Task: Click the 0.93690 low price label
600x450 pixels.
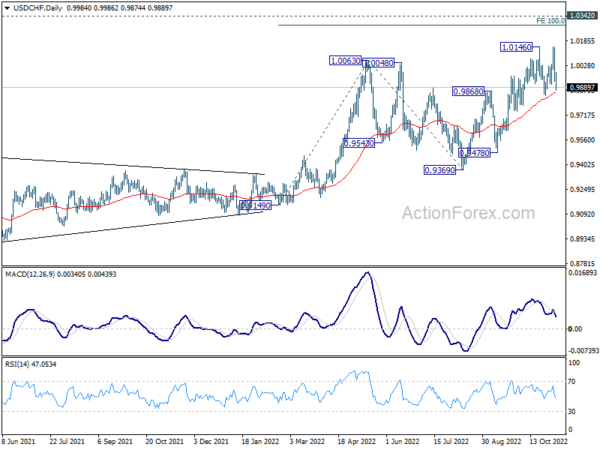Action: click(440, 170)
